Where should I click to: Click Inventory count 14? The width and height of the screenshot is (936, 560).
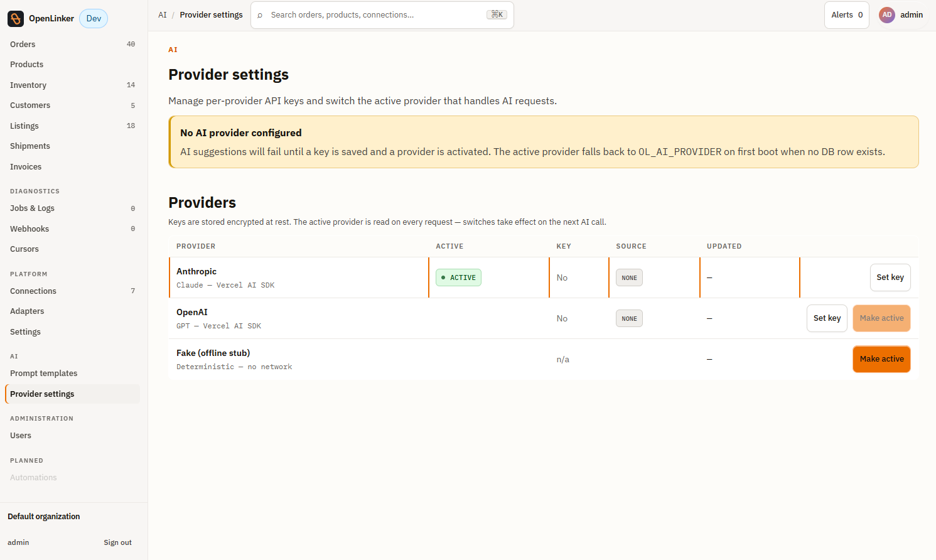[x=131, y=85]
